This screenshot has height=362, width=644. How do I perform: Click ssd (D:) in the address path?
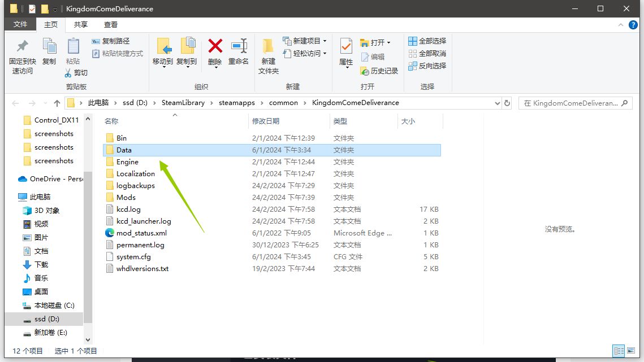point(135,103)
